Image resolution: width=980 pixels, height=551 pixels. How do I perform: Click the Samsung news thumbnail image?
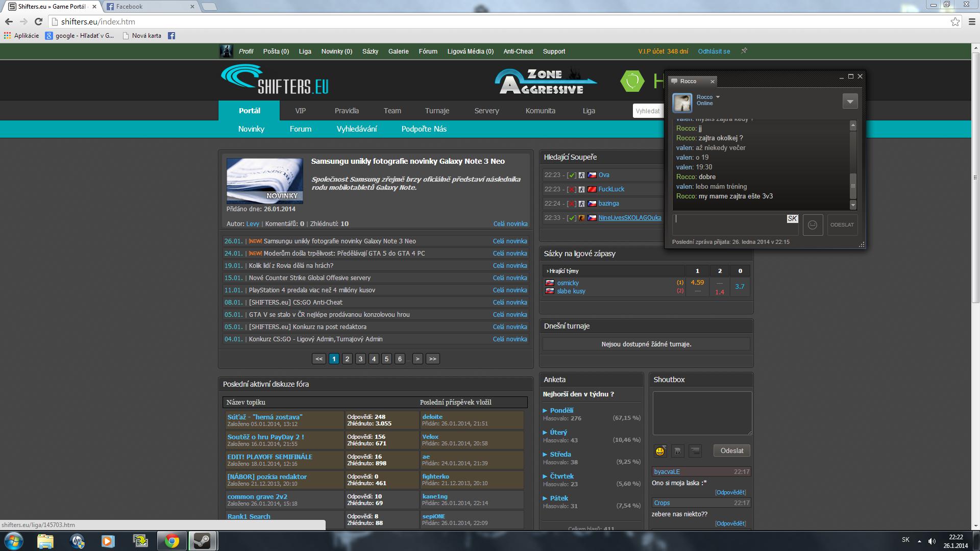(264, 181)
